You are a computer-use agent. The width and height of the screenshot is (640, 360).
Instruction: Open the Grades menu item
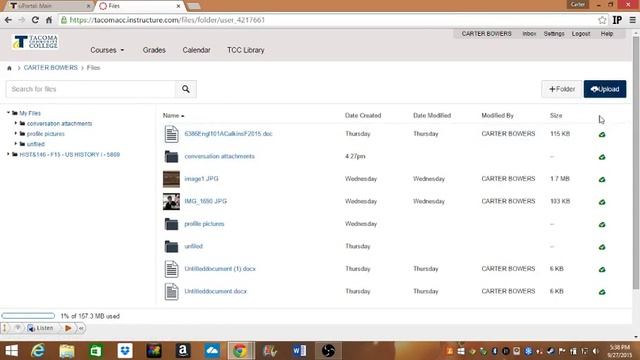[x=154, y=50]
